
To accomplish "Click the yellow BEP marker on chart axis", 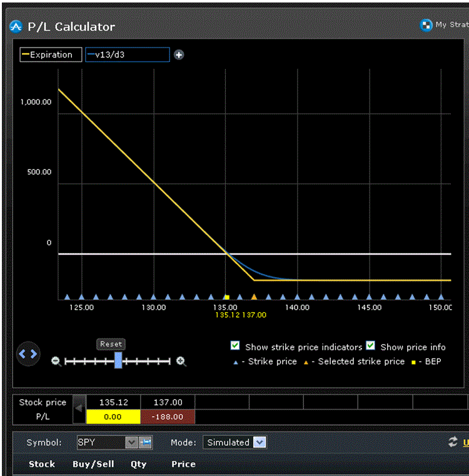I will 226,297.
